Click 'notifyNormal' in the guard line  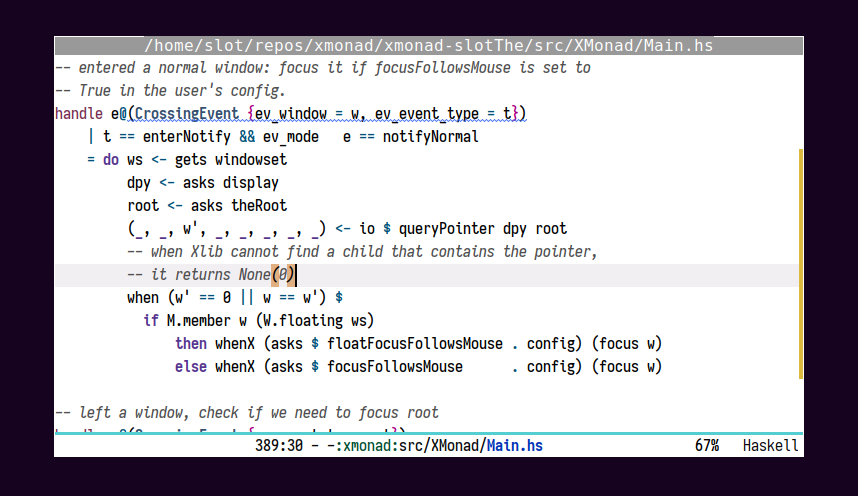(430, 137)
